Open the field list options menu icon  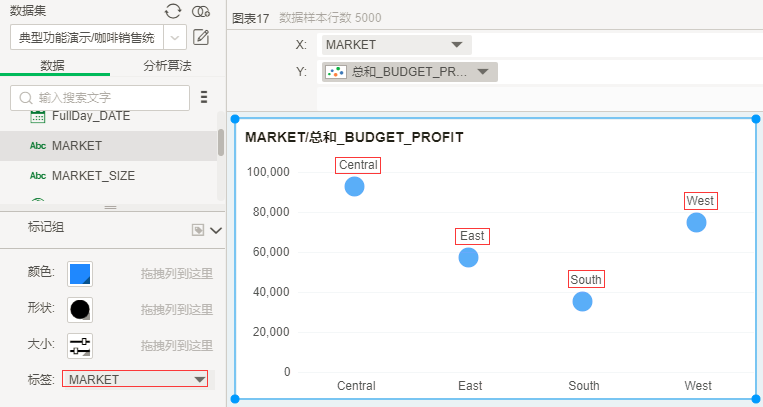pos(204,97)
